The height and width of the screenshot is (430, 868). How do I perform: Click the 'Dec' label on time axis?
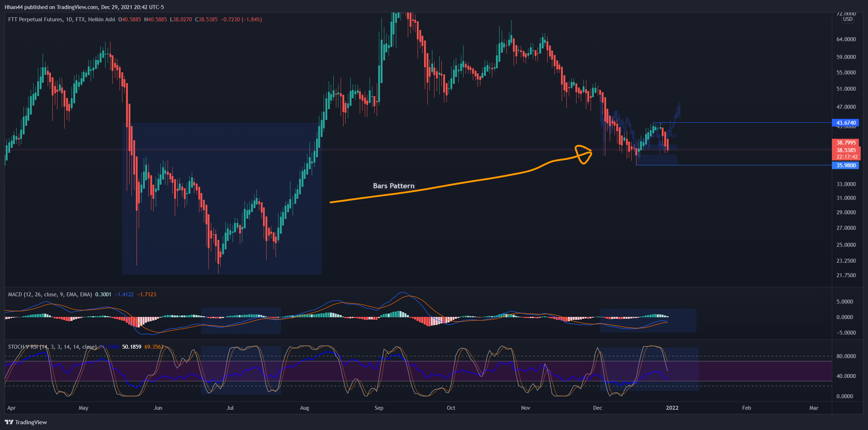[x=597, y=408]
